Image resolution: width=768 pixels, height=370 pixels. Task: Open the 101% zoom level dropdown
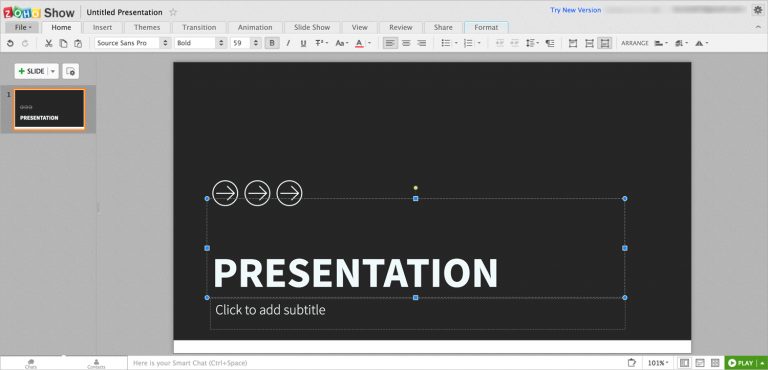(659, 363)
